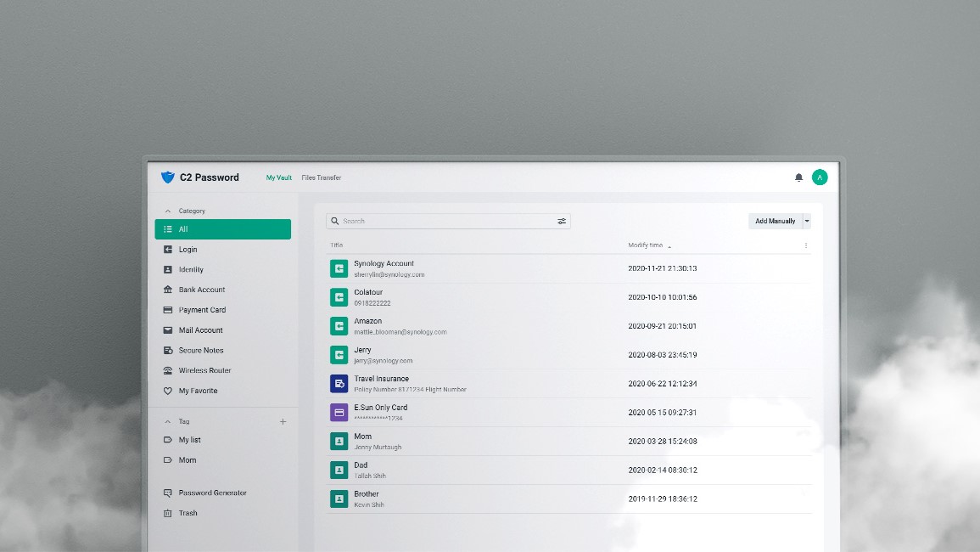
Task: Select the Mail Account label
Action: [200, 330]
